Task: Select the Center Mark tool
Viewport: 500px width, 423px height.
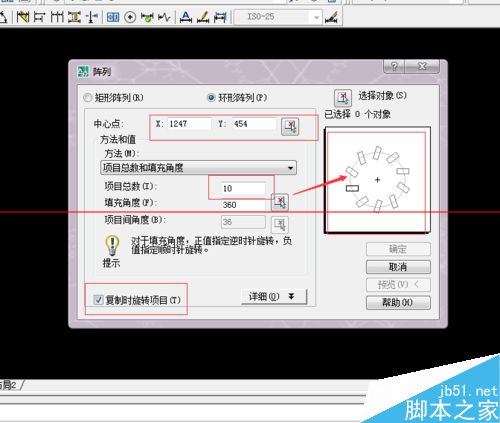Action: (x=130, y=17)
